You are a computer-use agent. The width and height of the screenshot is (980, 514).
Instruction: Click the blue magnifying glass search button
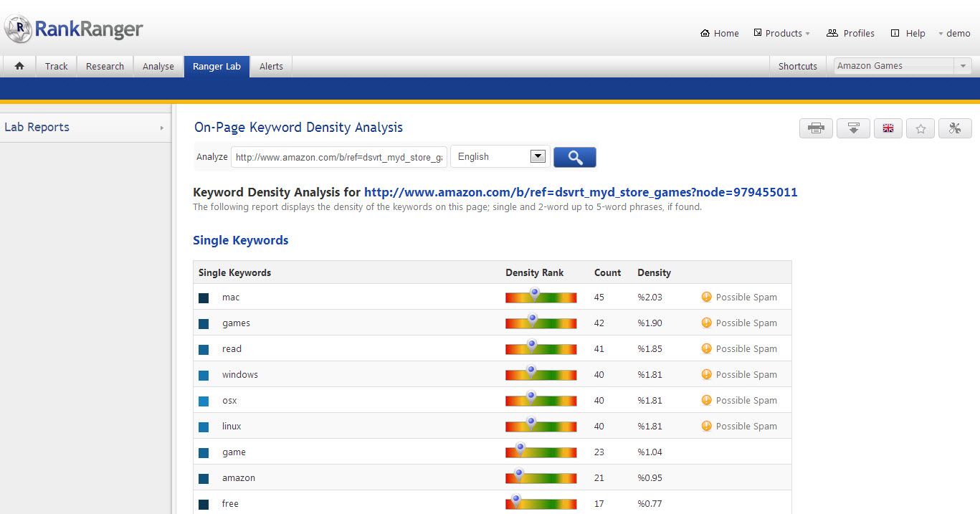[574, 157]
